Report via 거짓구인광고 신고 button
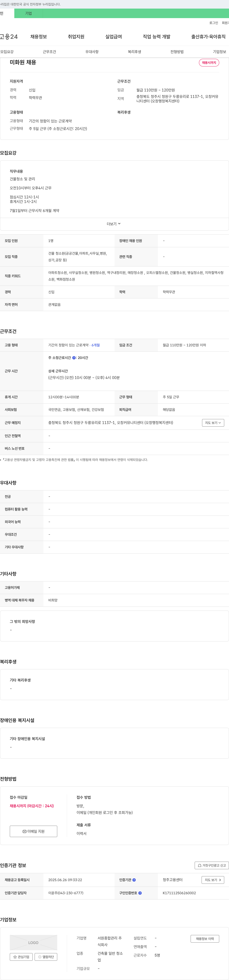This screenshot has height=980, width=229. [x=212, y=865]
